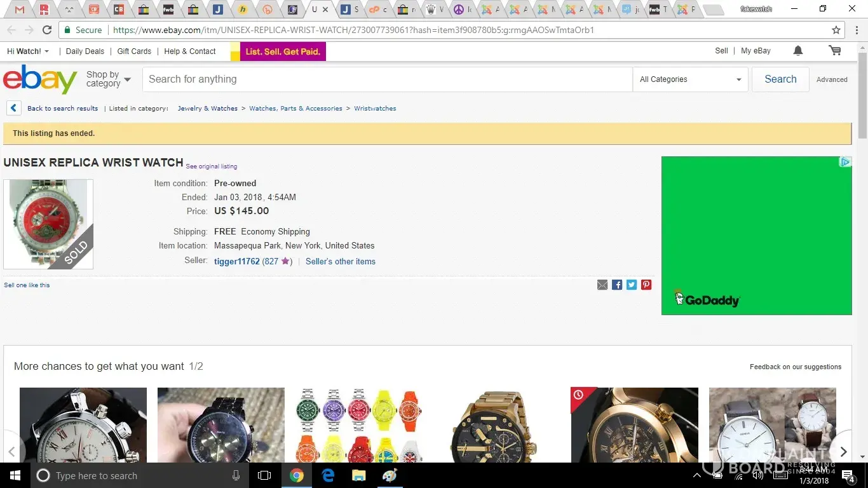Open the Jewelry & Watches category
Image resolution: width=868 pixels, height=488 pixels.
click(x=208, y=109)
